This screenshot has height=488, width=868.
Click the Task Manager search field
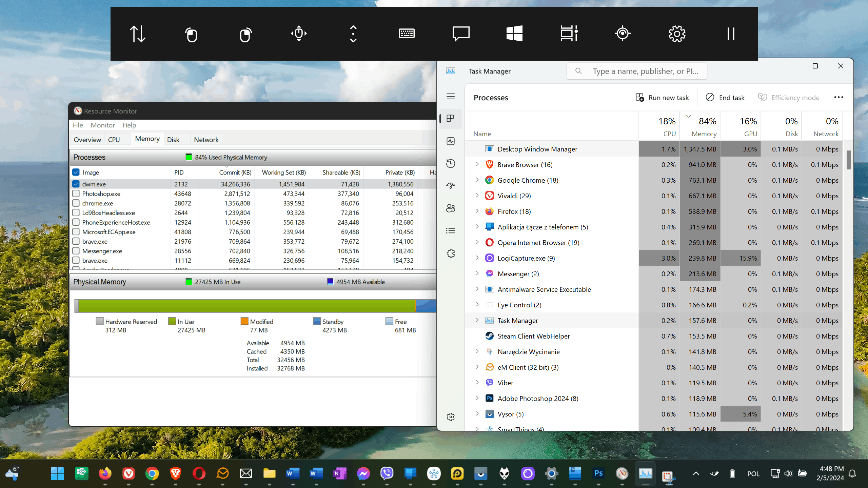pos(637,71)
